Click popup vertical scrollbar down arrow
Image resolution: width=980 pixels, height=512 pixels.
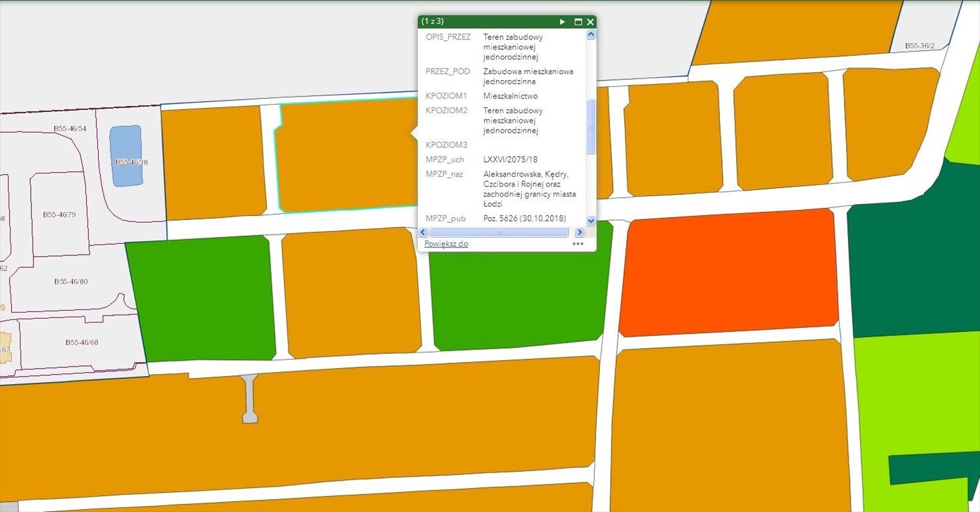(x=591, y=220)
